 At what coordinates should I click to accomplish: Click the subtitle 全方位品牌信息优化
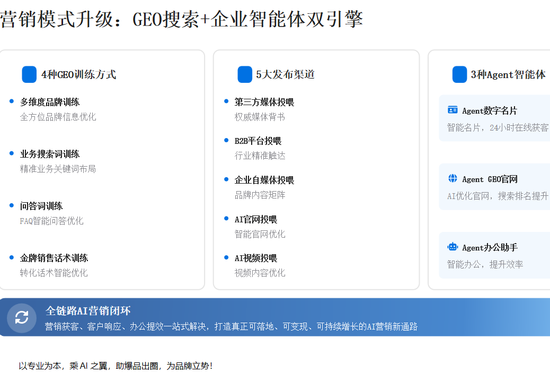click(58, 117)
